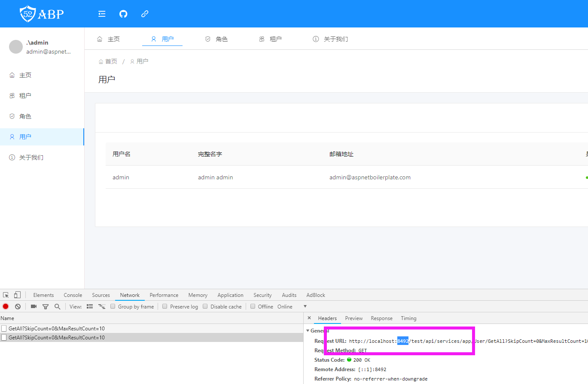Switch to the Console tab in DevTools
This screenshot has width=588, height=384.
click(x=73, y=295)
